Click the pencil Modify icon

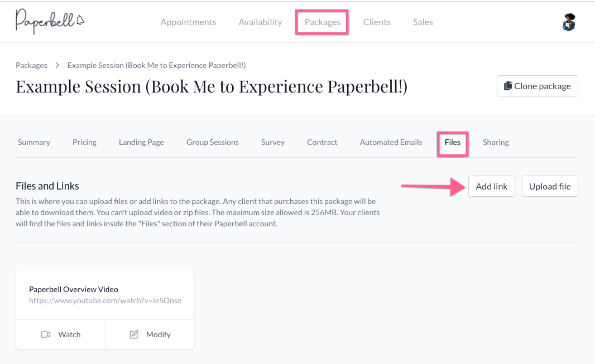point(134,334)
